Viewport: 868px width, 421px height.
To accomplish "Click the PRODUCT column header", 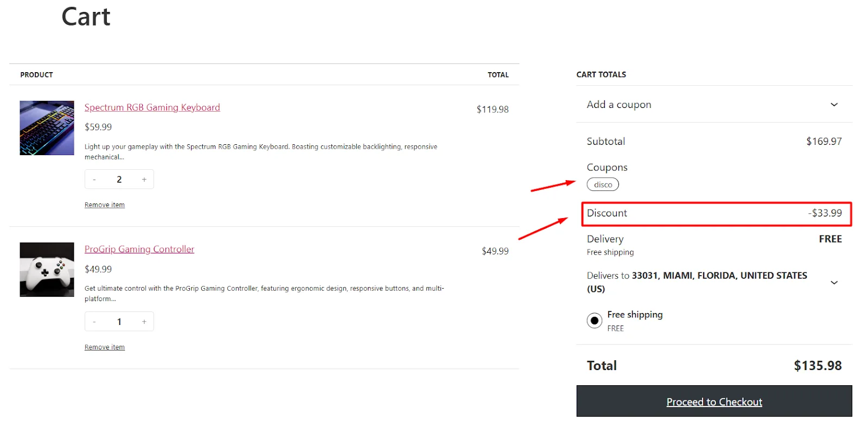I will coord(36,75).
